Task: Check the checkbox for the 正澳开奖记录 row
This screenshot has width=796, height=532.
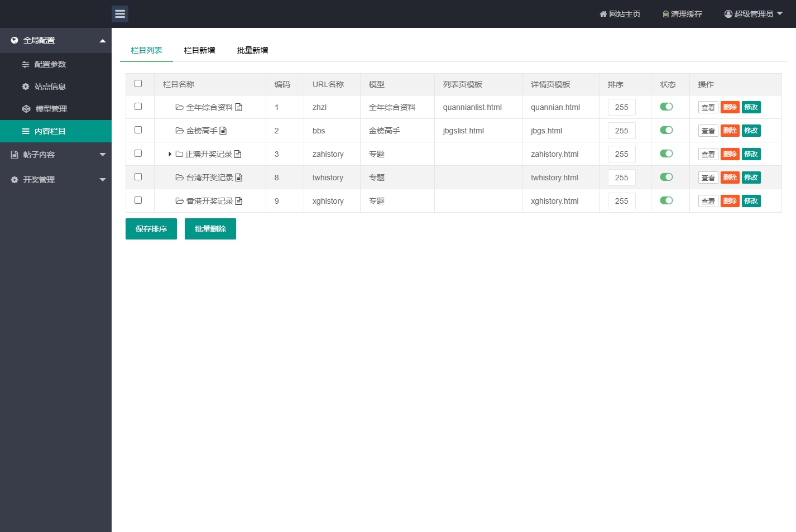Action: tap(138, 154)
